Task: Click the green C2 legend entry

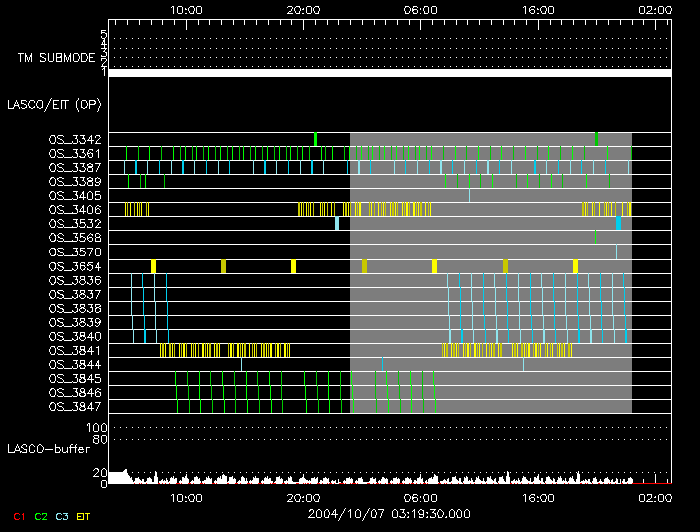Action: (41, 516)
